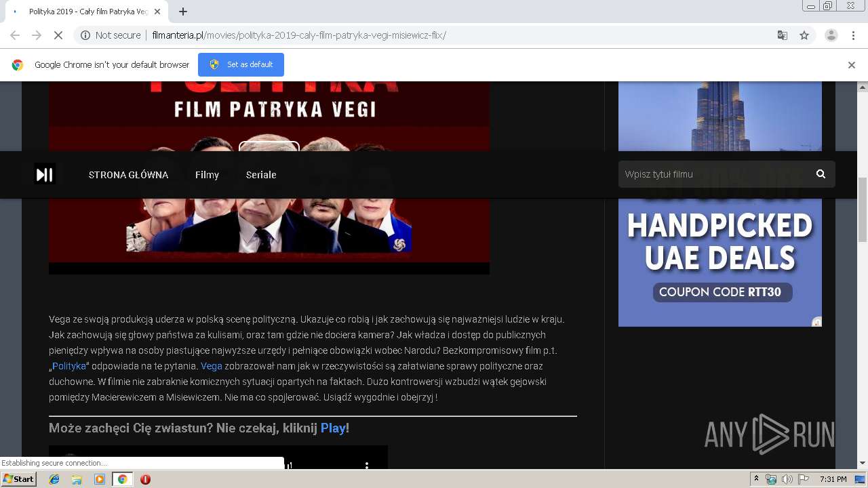Viewport: 868px width, 488px height.
Task: Go back with Chrome's back arrow
Action: click(x=15, y=35)
